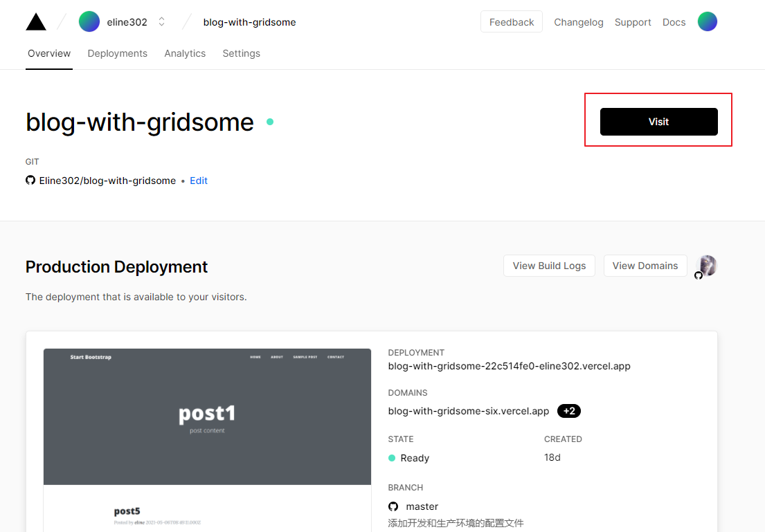The image size is (765, 532).
Task: Click the GitHub icon next to master branch
Action: [393, 506]
